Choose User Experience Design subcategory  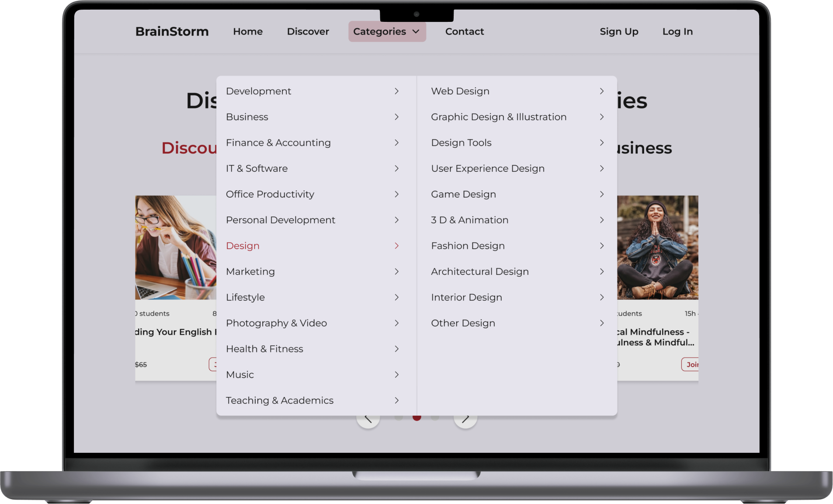pos(487,168)
